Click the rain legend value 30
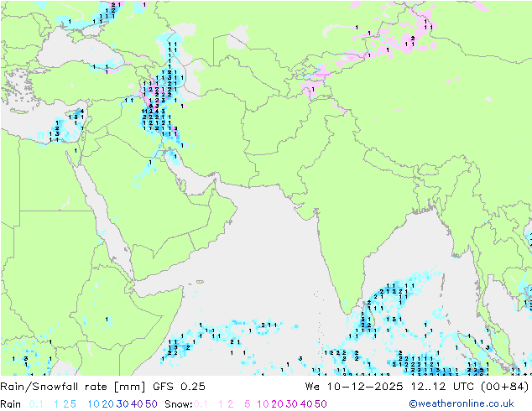The width and height of the screenshot is (532, 411). click(x=123, y=404)
